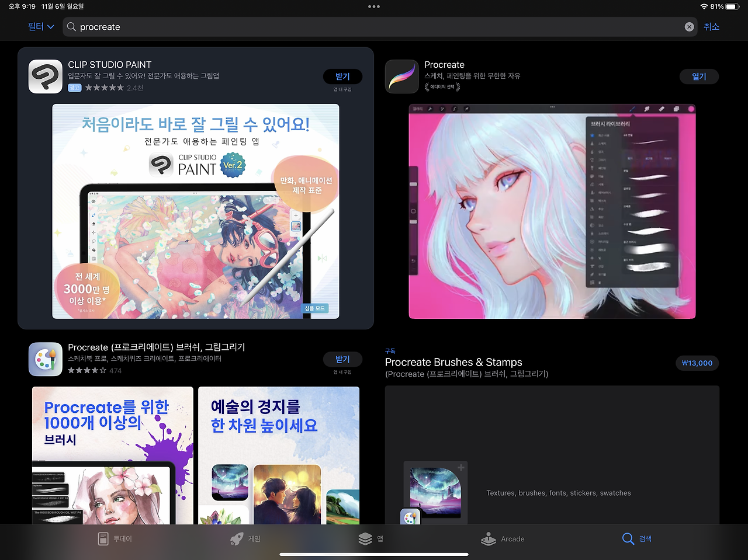
Task: View the Procreate brush library screenshot
Action: [x=552, y=211]
